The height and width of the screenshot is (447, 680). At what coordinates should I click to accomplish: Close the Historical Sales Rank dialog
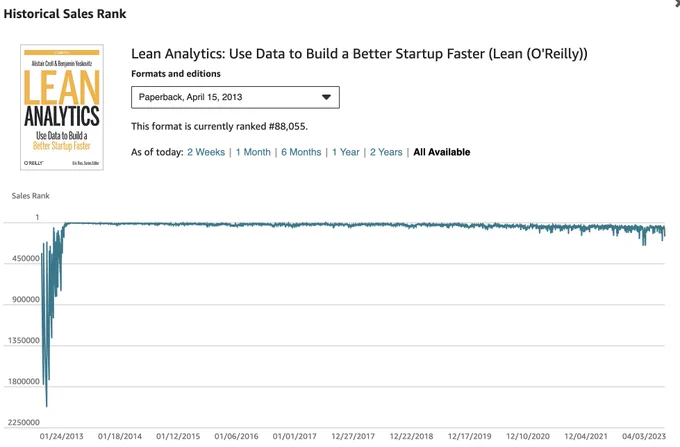point(677,3)
